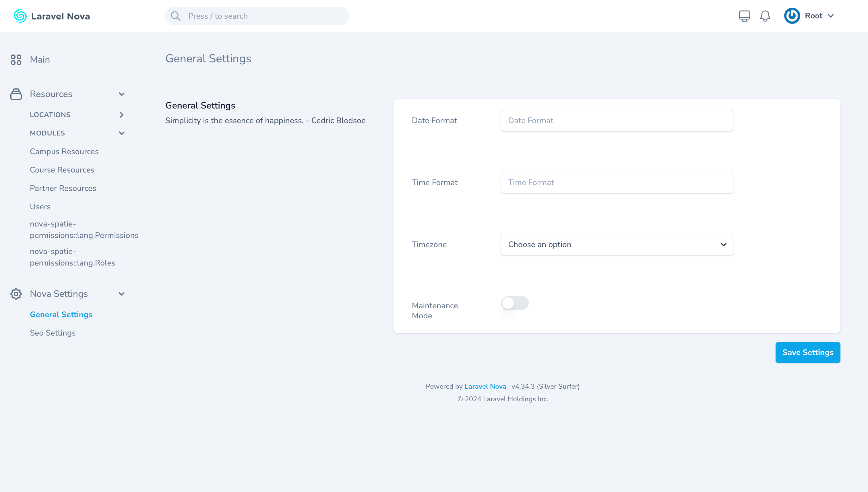Click the Resources briefcase icon
Screen dimensions: 868x492
point(16,94)
